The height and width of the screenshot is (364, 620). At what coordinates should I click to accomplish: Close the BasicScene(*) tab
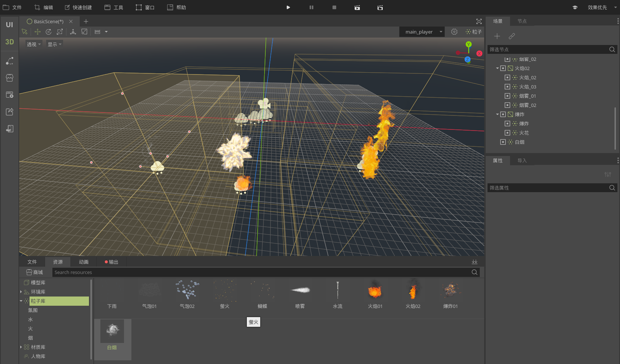(71, 21)
